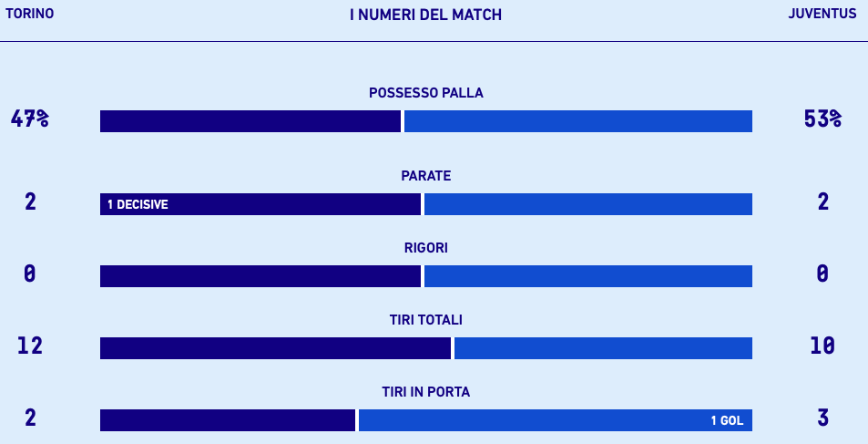Click the 1 DECISIVE label in saves bar
Viewport: 868px width, 444px height.
[138, 205]
